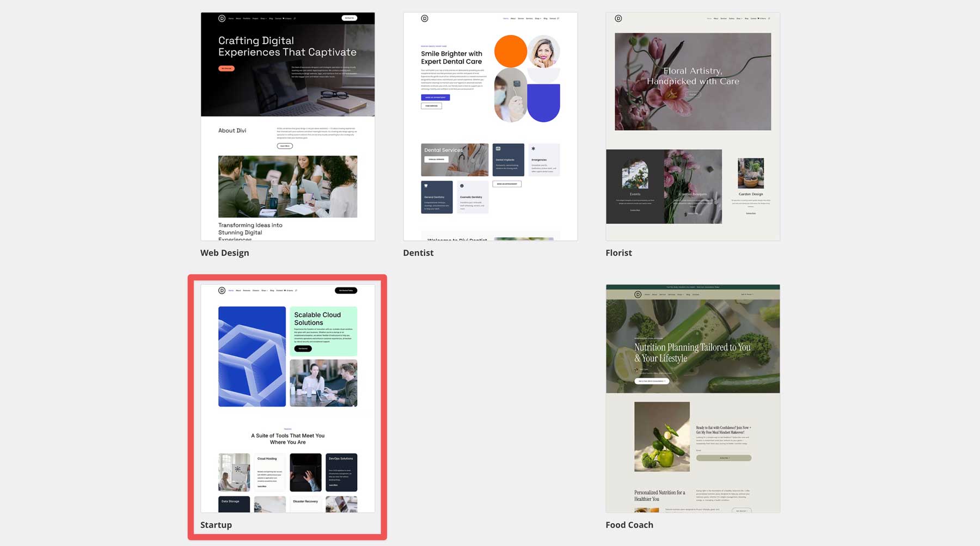This screenshot has height=546, width=980.
Task: Expand the Shop dropdown in the Web Design nav
Action: [x=264, y=18]
